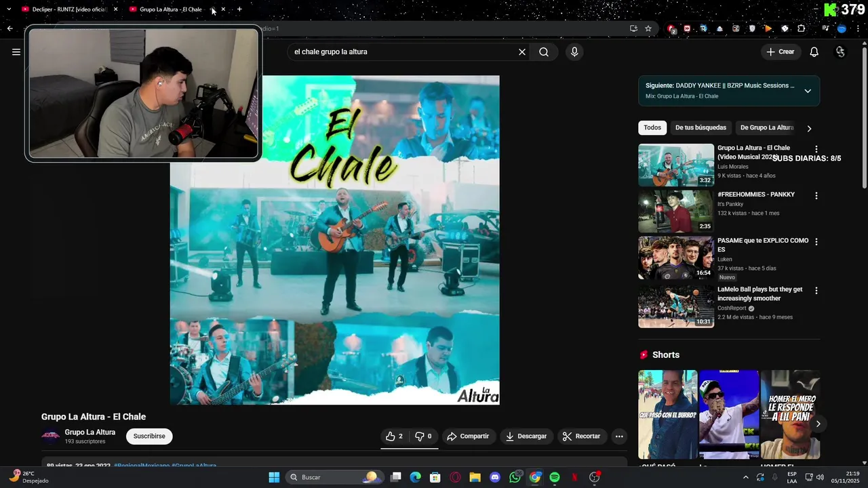Open Chrome three-dot menu
868x488 pixels.
(858, 28)
